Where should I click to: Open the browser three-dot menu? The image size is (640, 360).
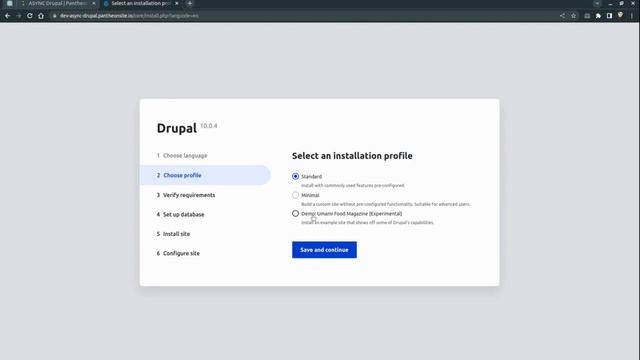point(632,16)
